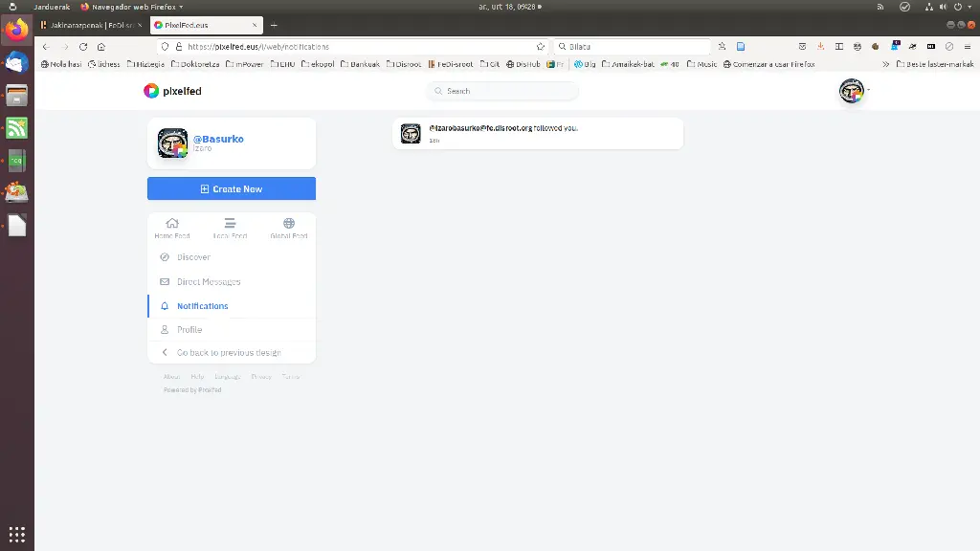Click the Help footer link
980x551 pixels.
197,377
